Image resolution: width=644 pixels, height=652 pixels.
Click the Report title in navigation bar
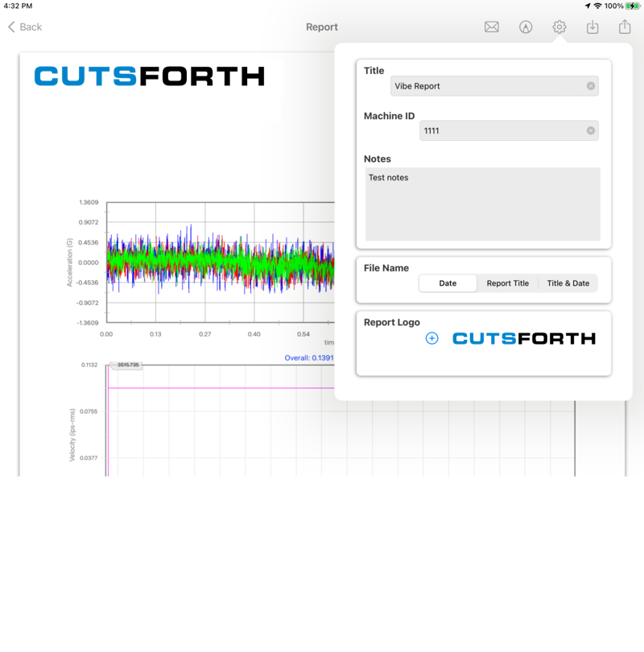click(x=322, y=27)
